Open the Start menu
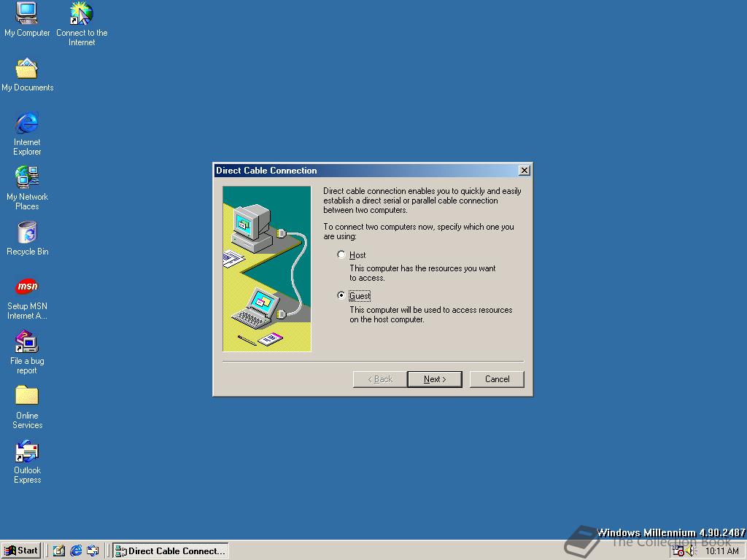The width and height of the screenshot is (747, 560). (x=21, y=551)
